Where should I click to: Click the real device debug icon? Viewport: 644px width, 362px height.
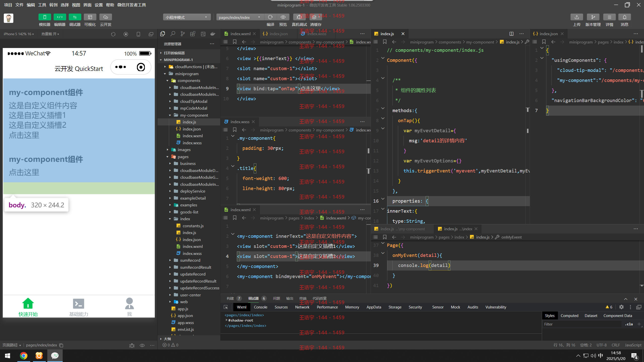(299, 17)
